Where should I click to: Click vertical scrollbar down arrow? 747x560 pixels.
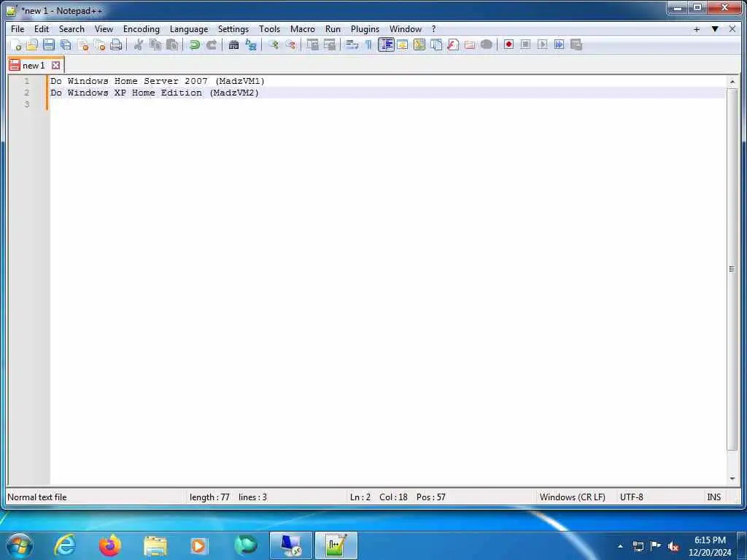[732, 478]
